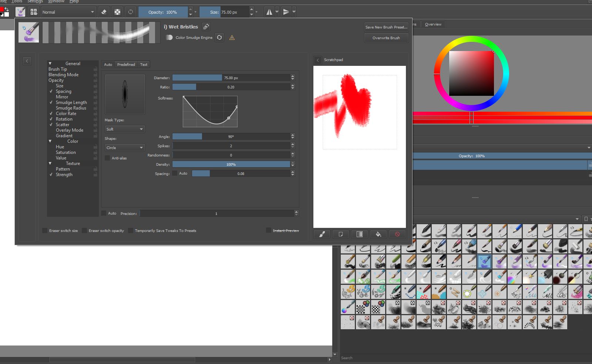Enable the Anti-alias checkbox
This screenshot has height=364, width=592.
click(x=108, y=158)
